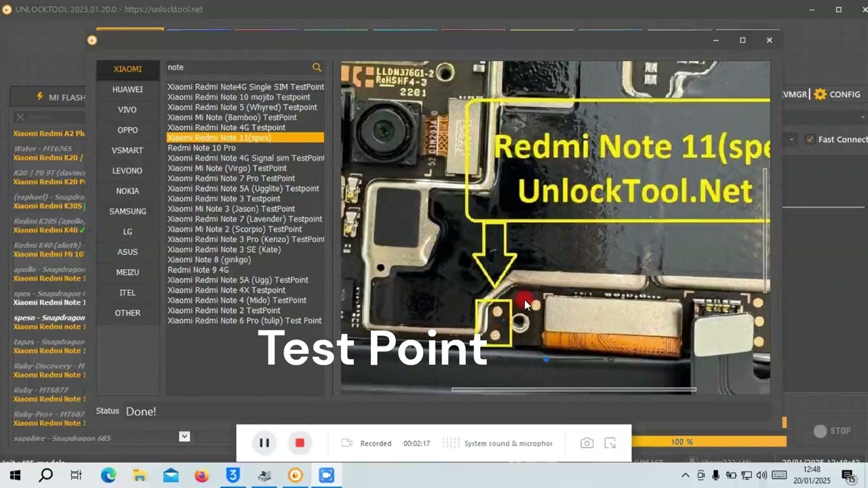Click the search magnifier icon in testpoint dialog

pyautogui.click(x=317, y=67)
